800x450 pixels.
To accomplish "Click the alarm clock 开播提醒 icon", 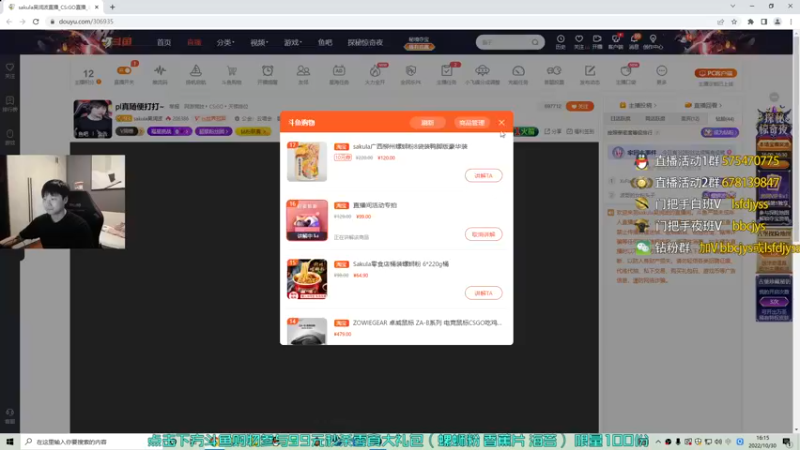I will click(267, 71).
